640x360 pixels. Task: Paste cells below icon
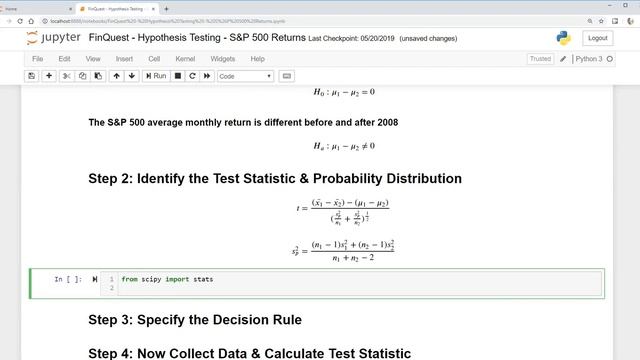point(98,76)
